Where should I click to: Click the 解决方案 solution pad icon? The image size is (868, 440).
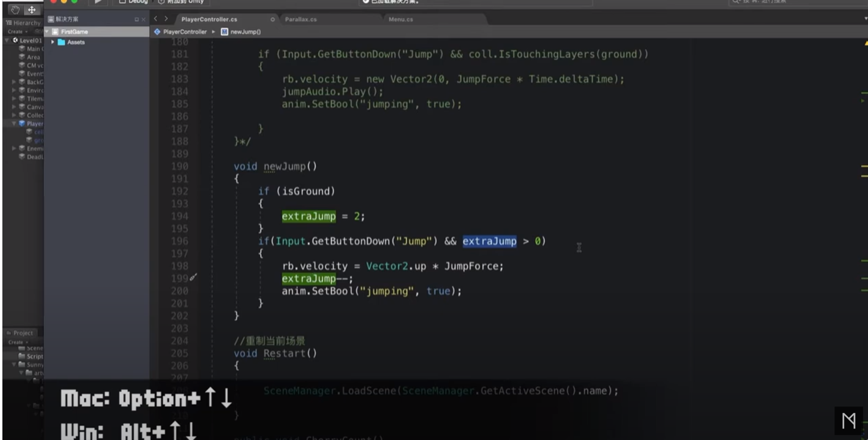click(x=51, y=19)
